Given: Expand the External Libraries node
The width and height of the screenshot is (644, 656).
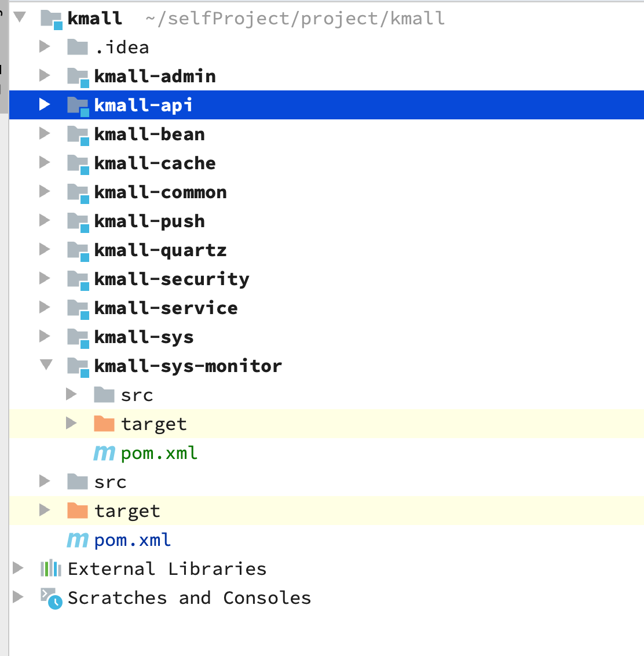Looking at the screenshot, I should (18, 568).
